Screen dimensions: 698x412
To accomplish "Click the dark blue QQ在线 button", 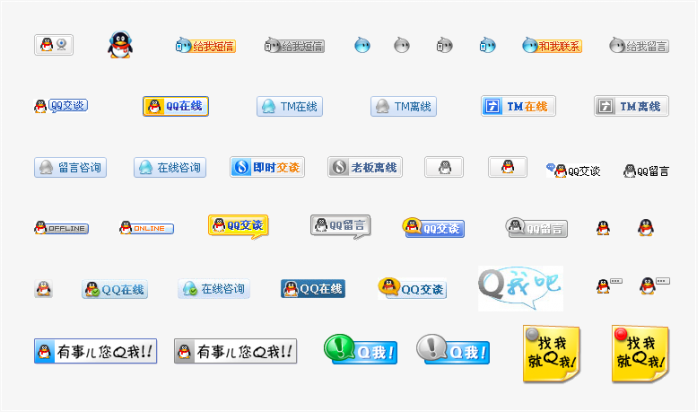I will point(313,289).
